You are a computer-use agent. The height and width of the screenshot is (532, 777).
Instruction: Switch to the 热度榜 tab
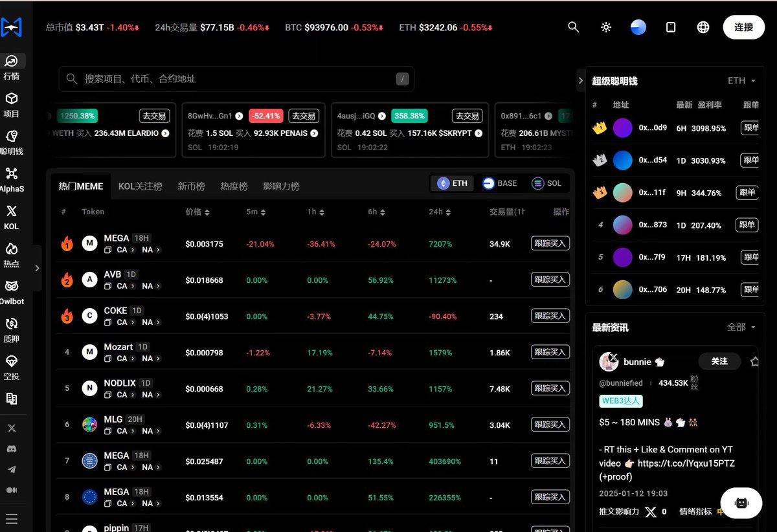click(234, 186)
